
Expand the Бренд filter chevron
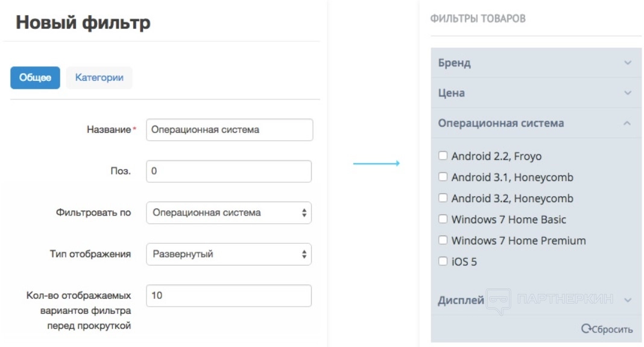coord(628,63)
